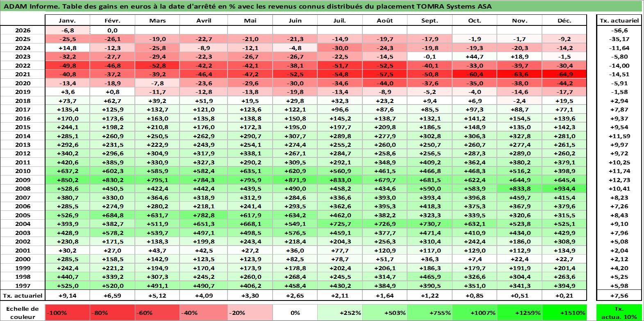Click the 'Févr.' column header
The image size is (644, 321).
pos(112,20)
